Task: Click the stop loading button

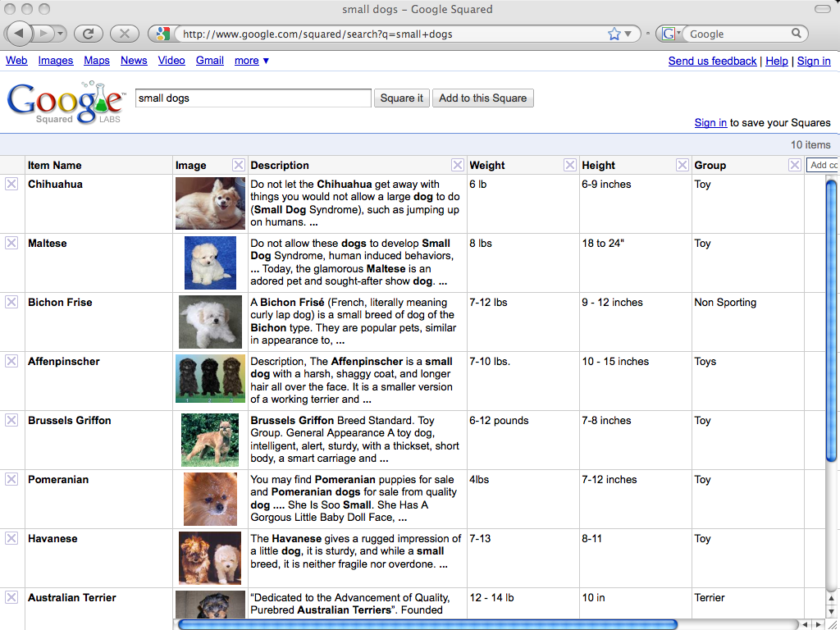Action: (x=124, y=34)
